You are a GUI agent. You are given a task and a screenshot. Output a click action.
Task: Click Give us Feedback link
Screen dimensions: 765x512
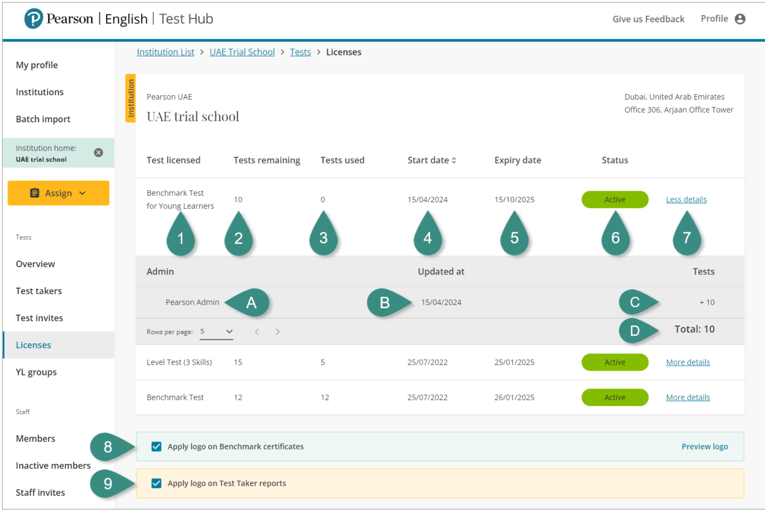[648, 19]
